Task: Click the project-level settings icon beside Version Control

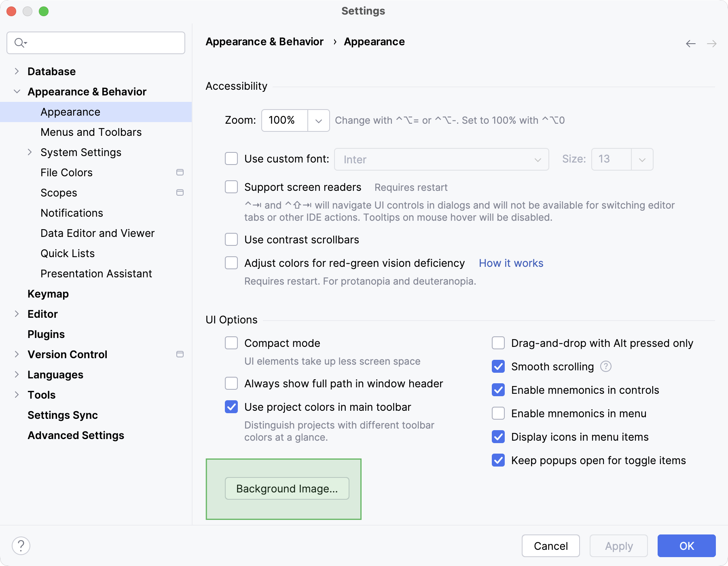Action: [180, 354]
